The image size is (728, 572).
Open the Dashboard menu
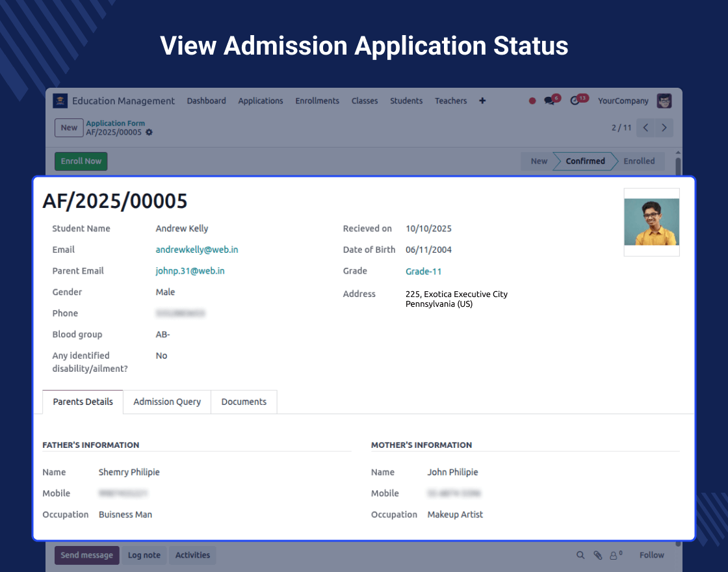[x=206, y=101]
